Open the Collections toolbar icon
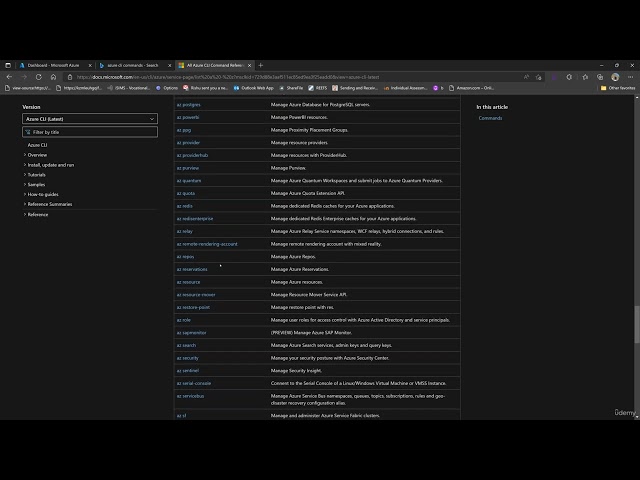This screenshot has width=640, height=480. 600,77
